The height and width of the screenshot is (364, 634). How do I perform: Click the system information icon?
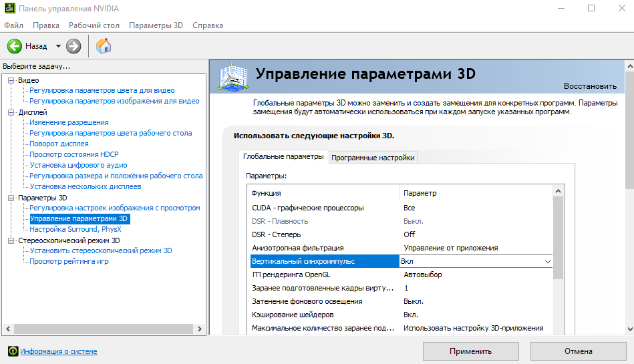point(13,351)
